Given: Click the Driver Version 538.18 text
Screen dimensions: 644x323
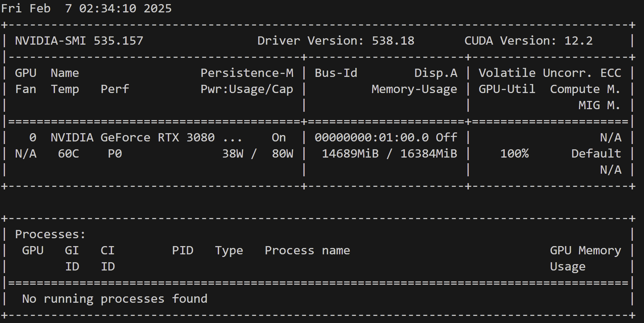Looking at the screenshot, I should [x=335, y=41].
